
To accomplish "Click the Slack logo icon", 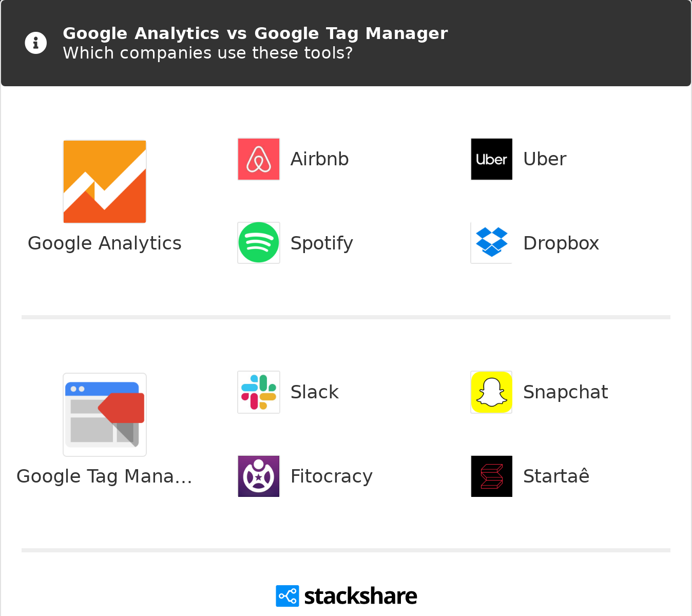I will click(x=259, y=392).
